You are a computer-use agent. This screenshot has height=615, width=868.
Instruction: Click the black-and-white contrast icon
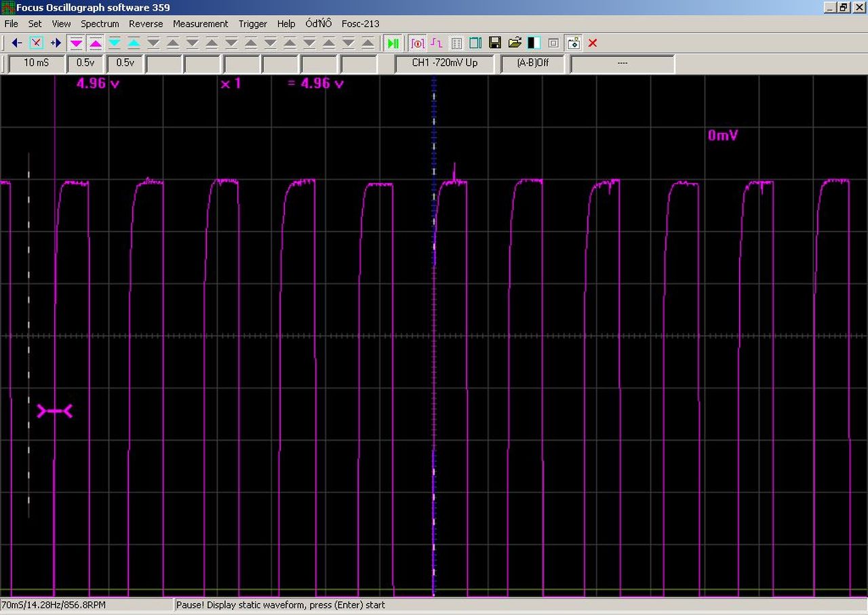click(x=534, y=43)
